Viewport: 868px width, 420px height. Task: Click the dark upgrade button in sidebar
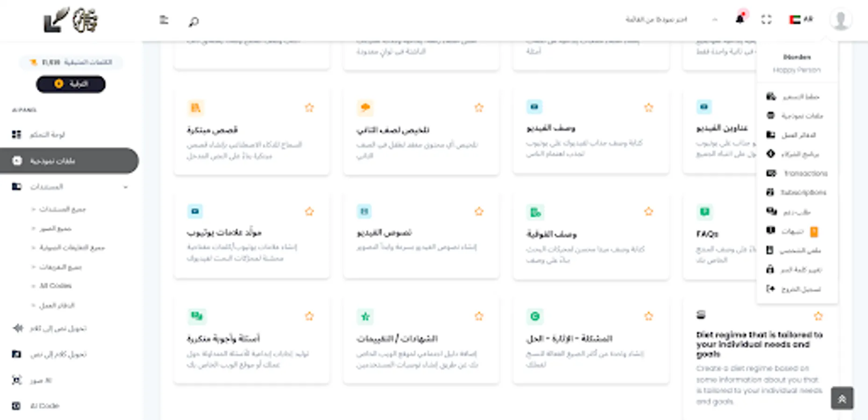71,84
